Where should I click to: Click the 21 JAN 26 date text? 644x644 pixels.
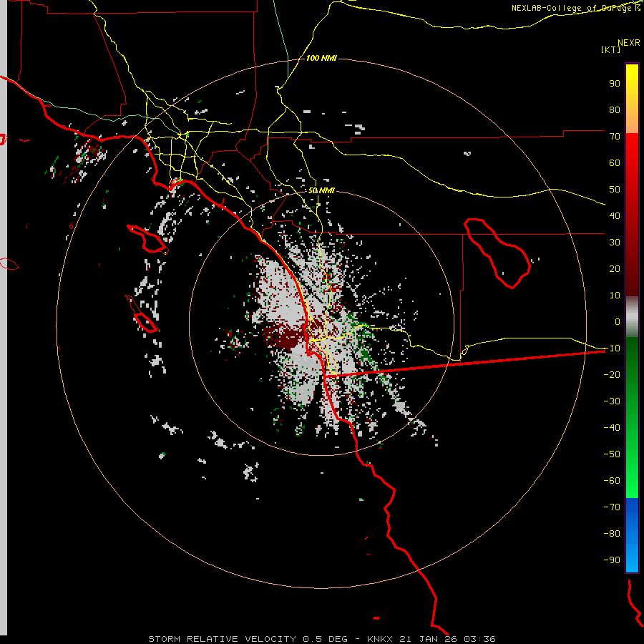[x=428, y=639]
